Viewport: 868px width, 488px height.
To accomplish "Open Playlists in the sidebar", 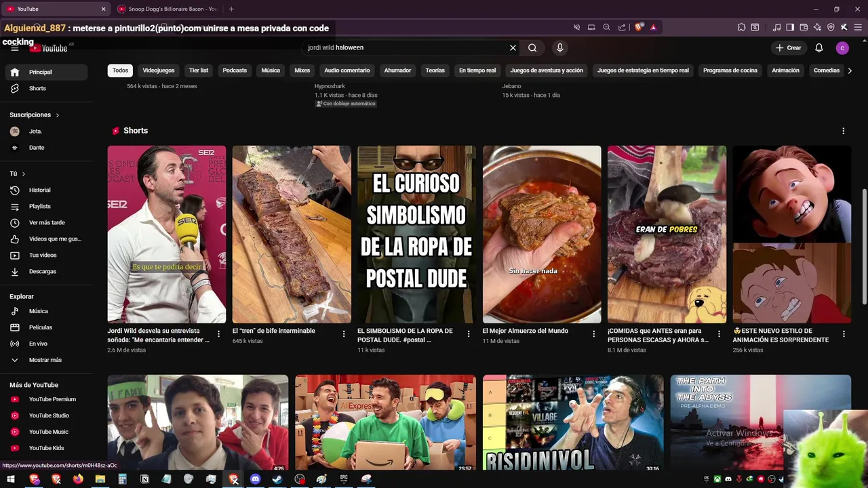I will pos(46,206).
